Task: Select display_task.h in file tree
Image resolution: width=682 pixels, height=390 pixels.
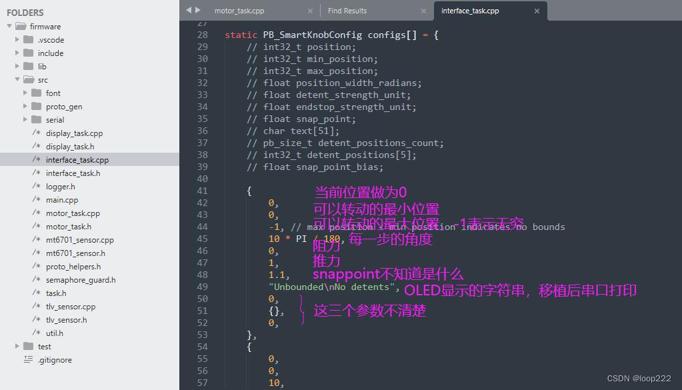Action: pyautogui.click(x=70, y=147)
